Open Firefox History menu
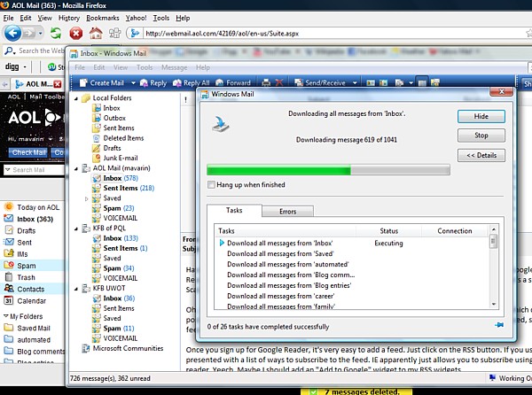 [x=69, y=18]
